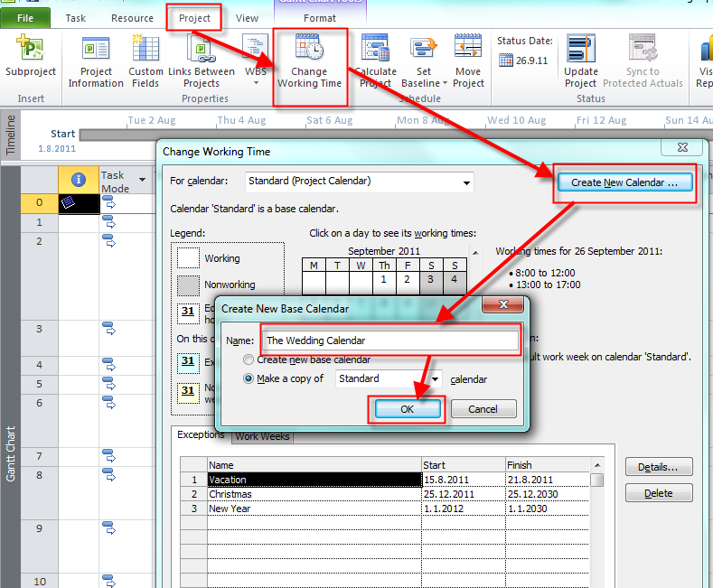
Task: Open the Set Baseline dropdown
Action: point(421,83)
